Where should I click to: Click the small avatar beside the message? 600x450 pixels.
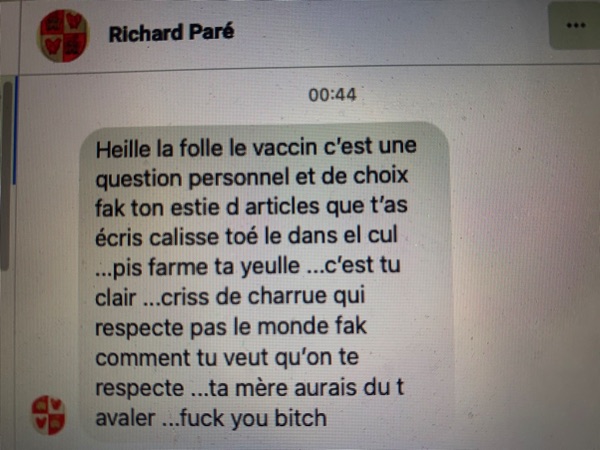click(48, 415)
